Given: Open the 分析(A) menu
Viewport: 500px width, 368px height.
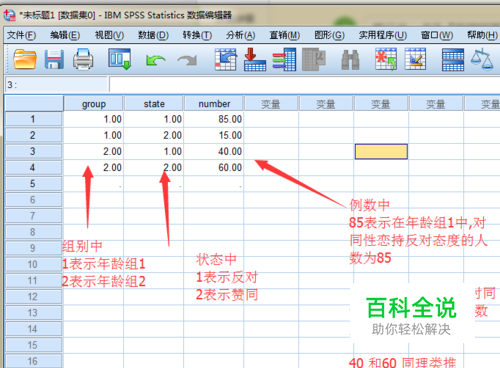Looking at the screenshot, I should coord(241,35).
